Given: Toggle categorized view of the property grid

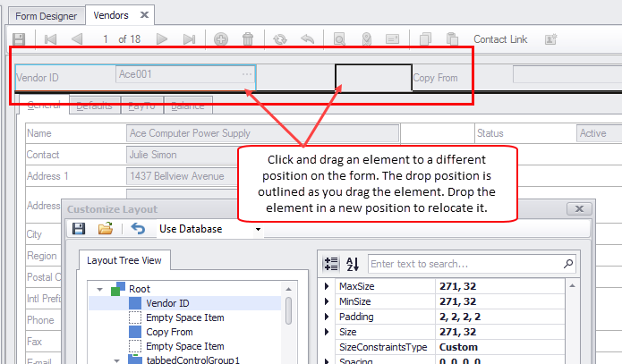Looking at the screenshot, I should click(329, 264).
